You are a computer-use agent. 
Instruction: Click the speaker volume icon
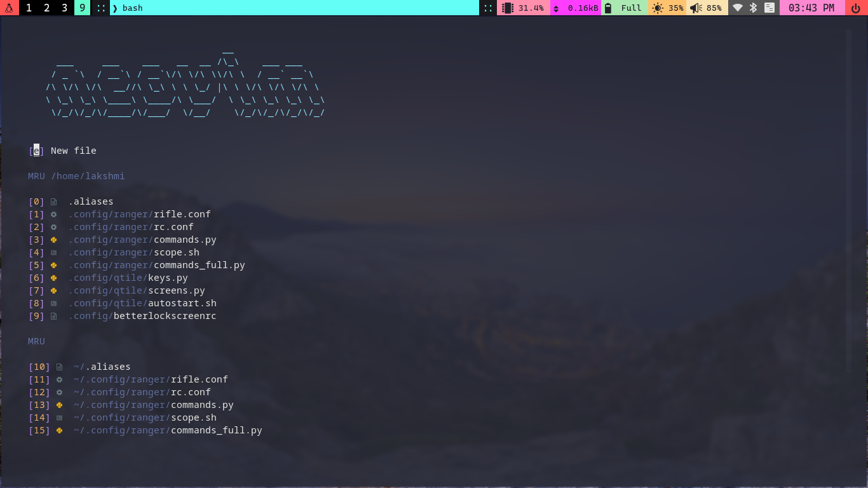696,8
